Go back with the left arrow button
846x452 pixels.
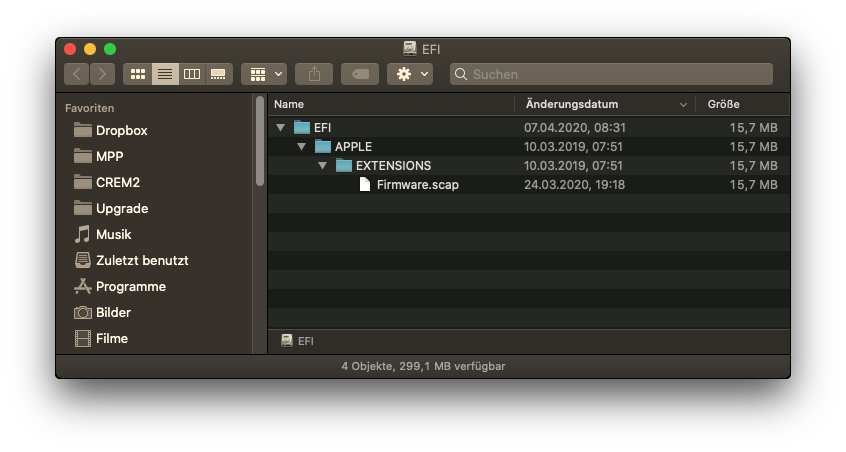[x=77, y=74]
